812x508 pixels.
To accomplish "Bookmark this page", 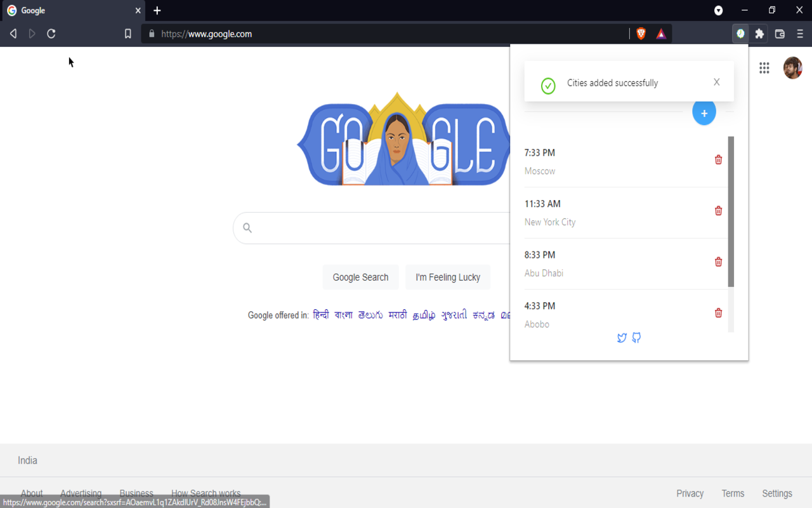I will (128, 34).
